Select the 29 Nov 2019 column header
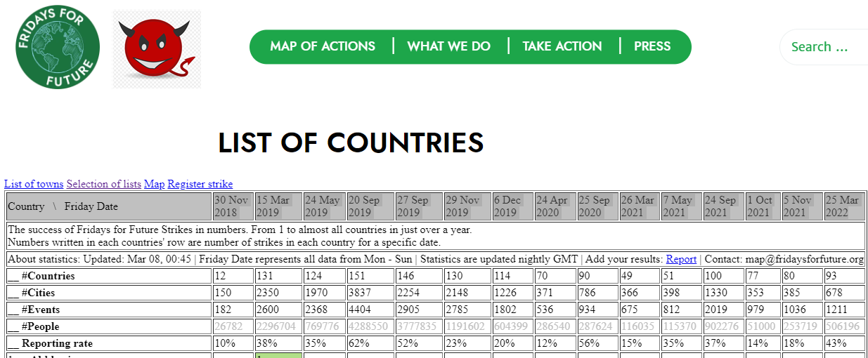Viewport: 868px width, 358px height. tap(467, 206)
